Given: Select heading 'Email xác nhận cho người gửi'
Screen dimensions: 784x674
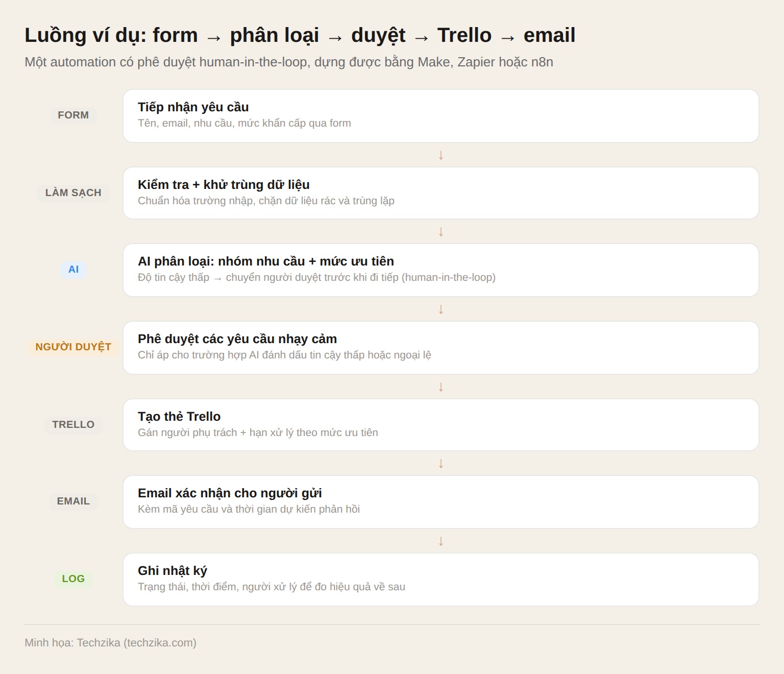Looking at the screenshot, I should 230,493.
